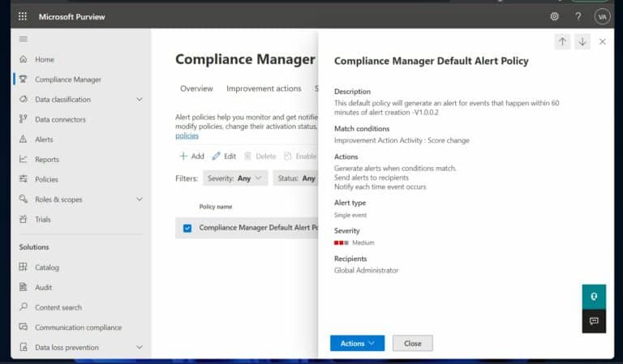Screen dimensions: 623x364
Task: Close the policy details panel
Action: [x=603, y=41]
